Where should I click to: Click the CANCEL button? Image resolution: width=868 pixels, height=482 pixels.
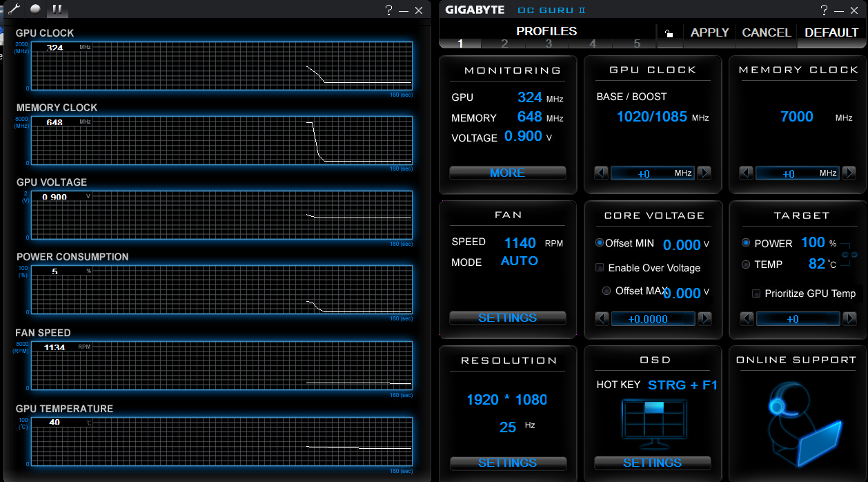pos(767,32)
